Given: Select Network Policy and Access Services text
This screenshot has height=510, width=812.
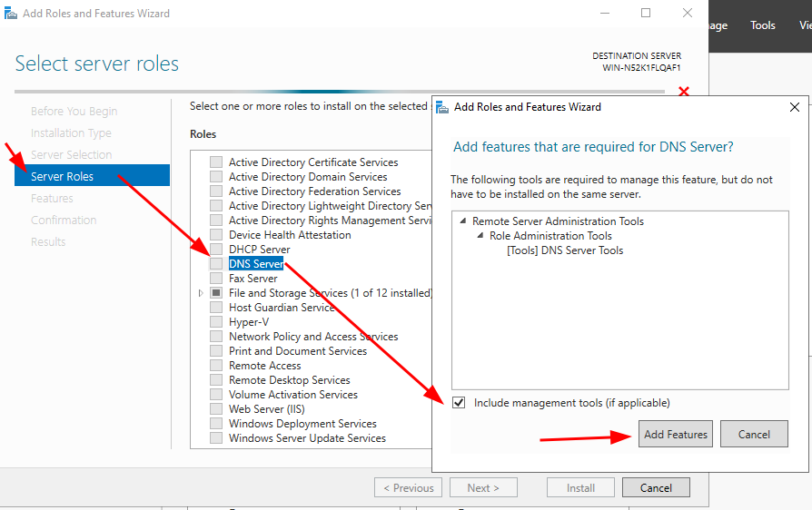Looking at the screenshot, I should pos(313,337).
